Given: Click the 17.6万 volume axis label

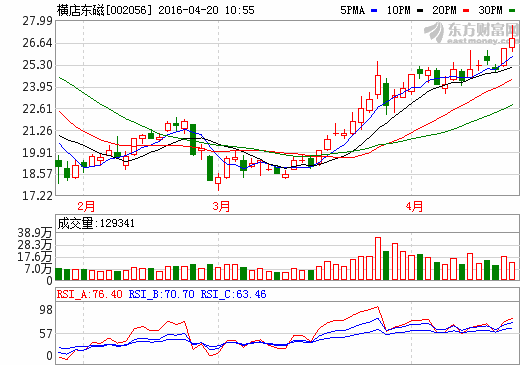Looking at the screenshot, I should click(35, 257).
